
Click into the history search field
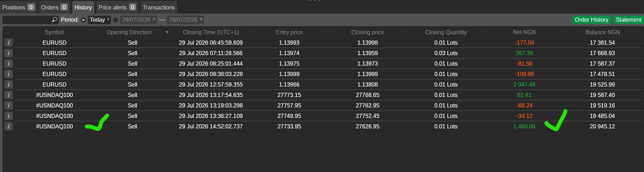pyautogui.click(x=27, y=20)
